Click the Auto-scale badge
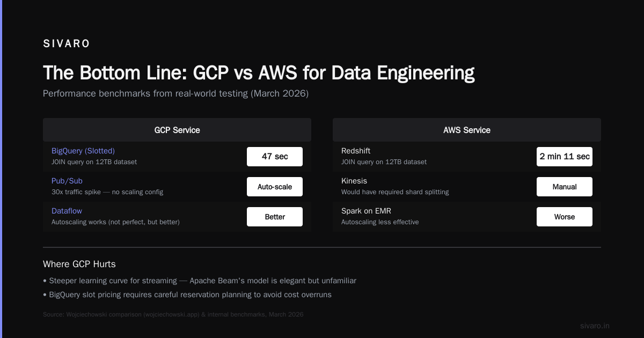 [x=275, y=187]
